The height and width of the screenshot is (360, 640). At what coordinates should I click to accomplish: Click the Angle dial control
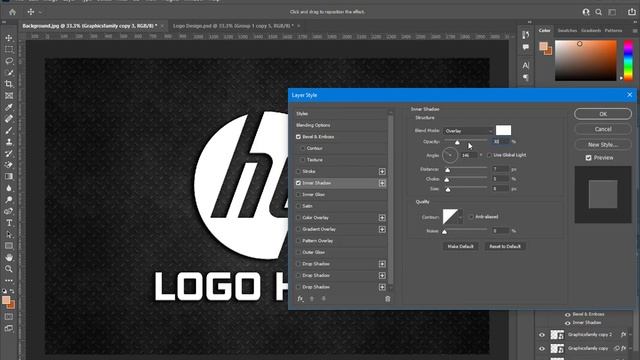tap(450, 155)
